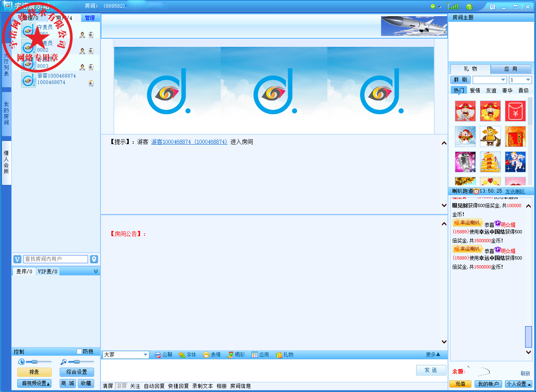Select the Santa snowman gift
This screenshot has height=392, width=536.
click(465, 136)
